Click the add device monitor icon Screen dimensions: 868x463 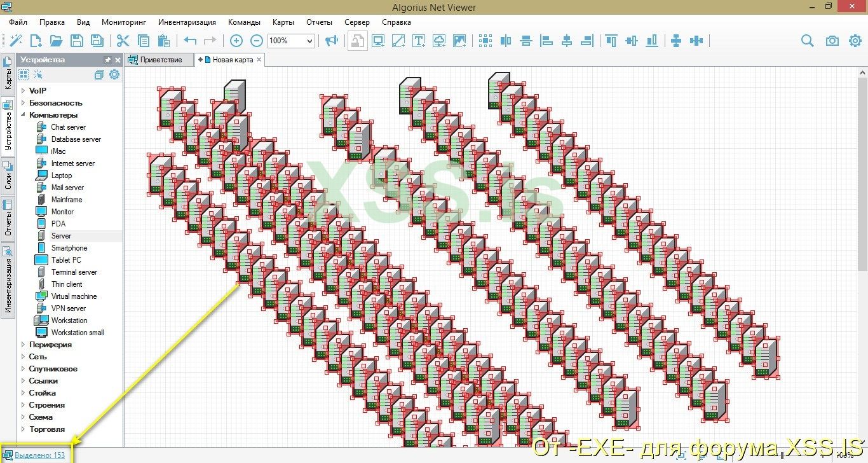coord(378,41)
